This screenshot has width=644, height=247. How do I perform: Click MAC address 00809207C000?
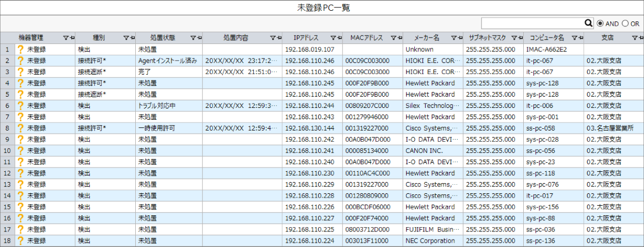pos(373,105)
